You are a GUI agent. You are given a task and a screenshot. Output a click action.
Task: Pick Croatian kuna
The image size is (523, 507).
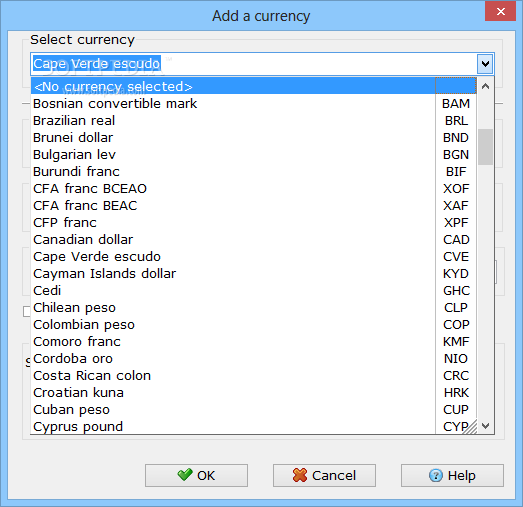pos(253,393)
